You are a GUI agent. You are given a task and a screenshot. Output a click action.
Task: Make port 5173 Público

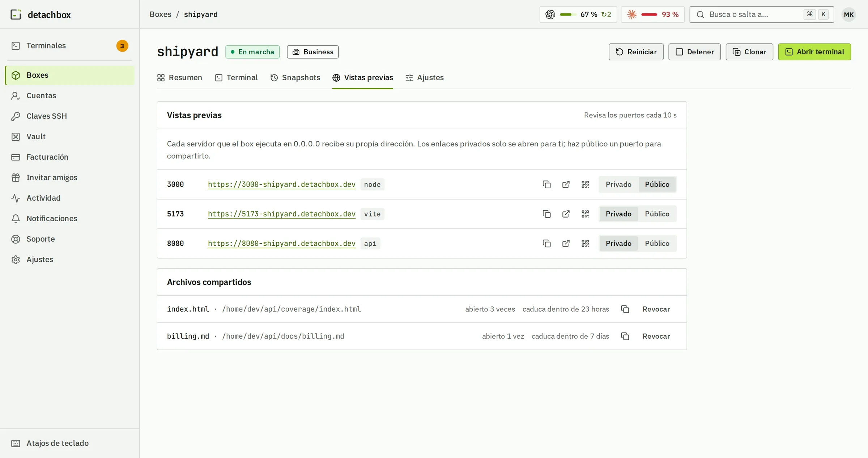(x=657, y=214)
